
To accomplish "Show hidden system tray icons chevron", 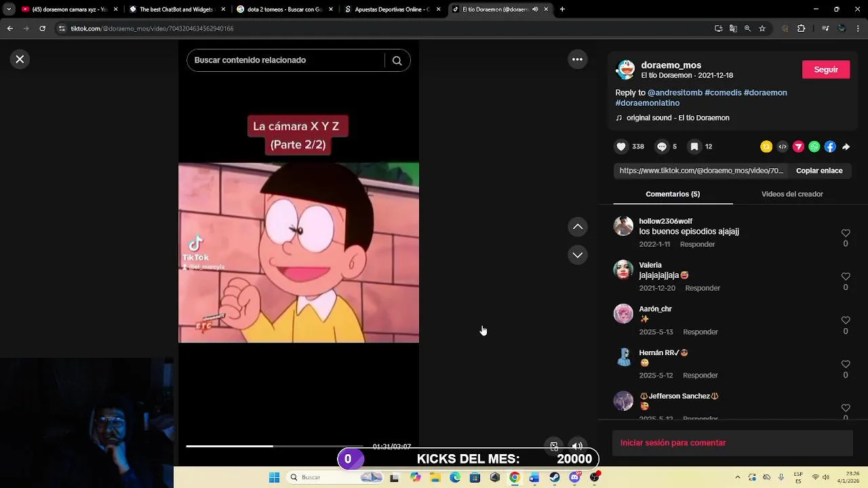I will coord(738,477).
